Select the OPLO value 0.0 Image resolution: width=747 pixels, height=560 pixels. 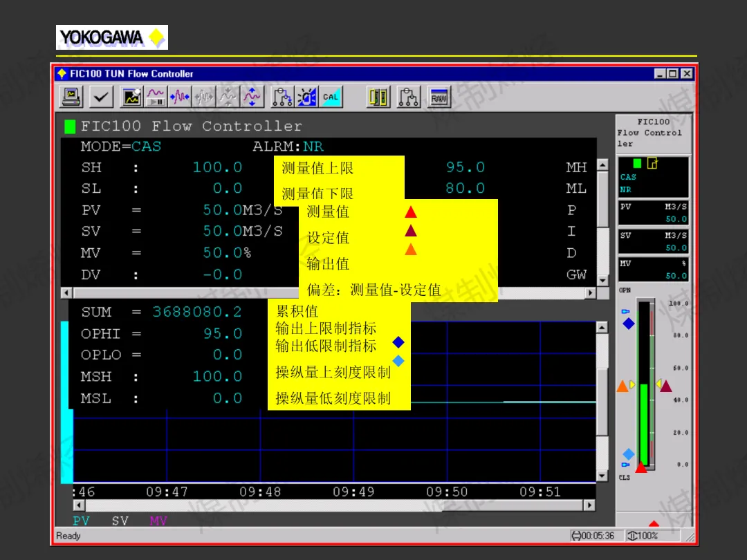228,355
